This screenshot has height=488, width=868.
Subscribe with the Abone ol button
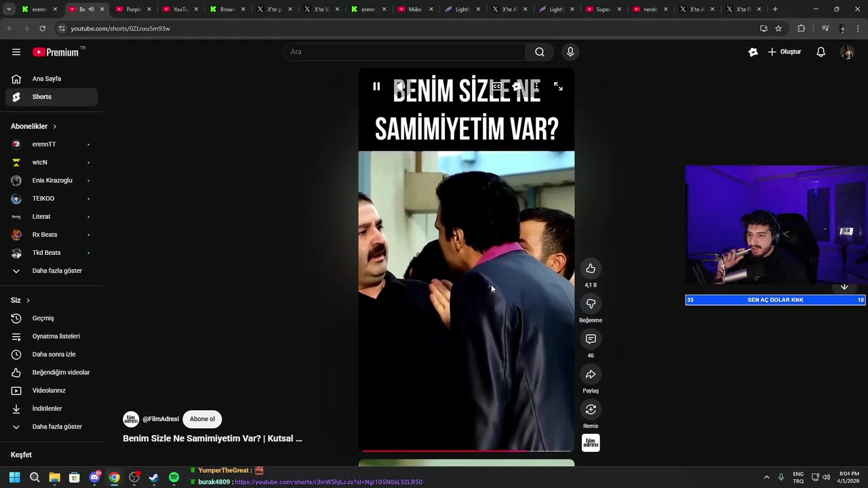(x=202, y=419)
